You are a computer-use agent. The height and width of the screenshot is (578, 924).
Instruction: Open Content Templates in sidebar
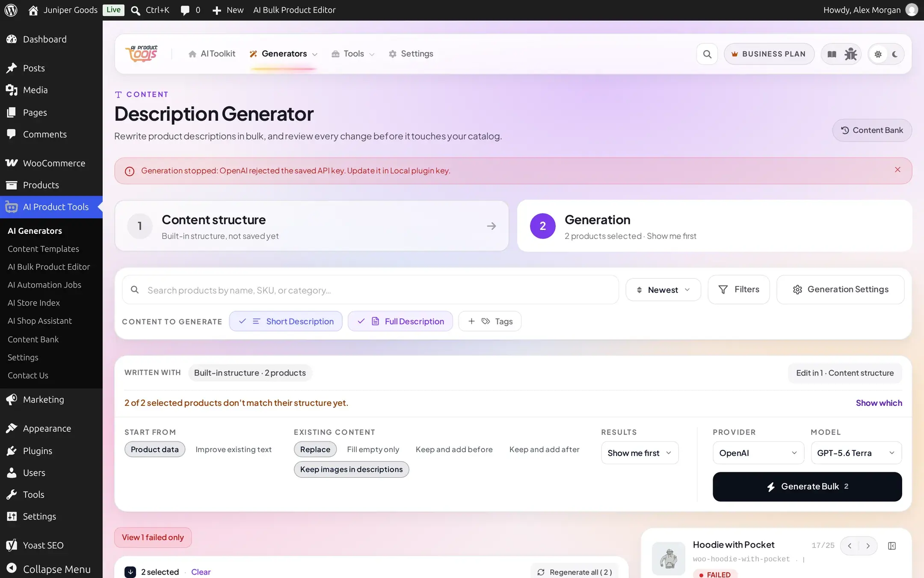click(x=43, y=249)
